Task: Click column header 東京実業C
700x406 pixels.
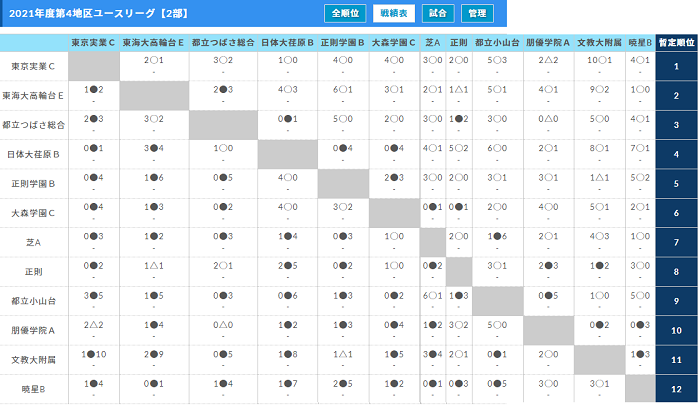Action: pyautogui.click(x=93, y=43)
